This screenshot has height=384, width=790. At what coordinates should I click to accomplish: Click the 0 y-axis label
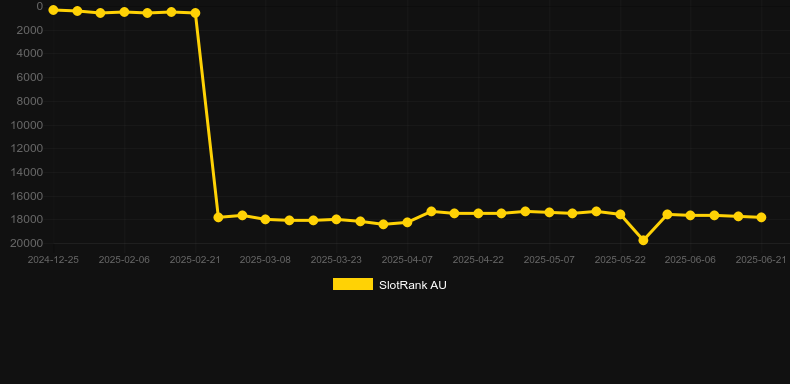click(40, 6)
